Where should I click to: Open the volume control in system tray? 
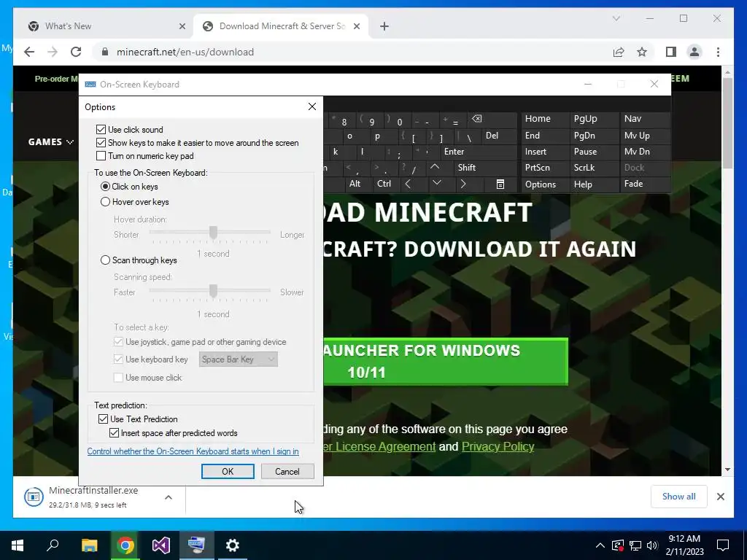click(x=652, y=545)
